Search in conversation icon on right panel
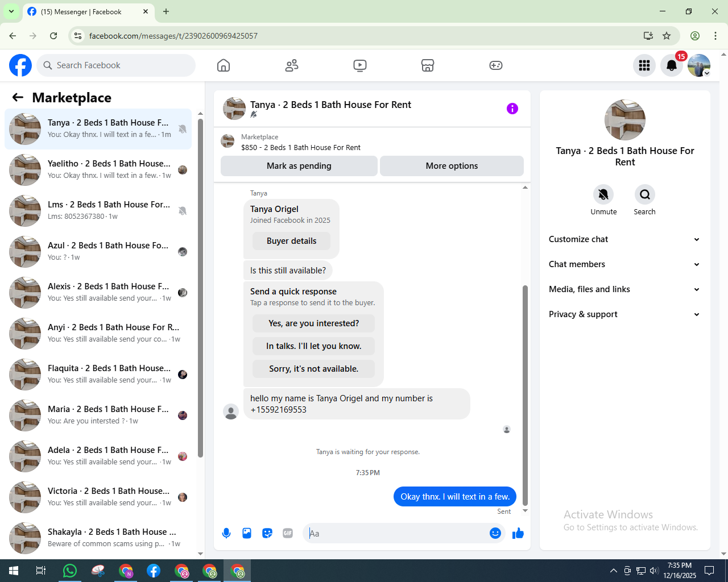Screen dimensions: 728x582 click(644, 195)
